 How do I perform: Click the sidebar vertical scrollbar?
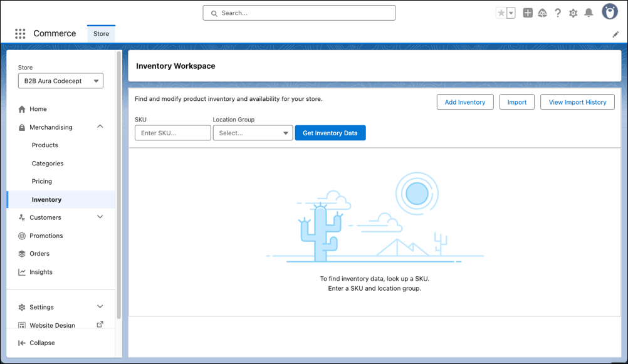(x=119, y=185)
